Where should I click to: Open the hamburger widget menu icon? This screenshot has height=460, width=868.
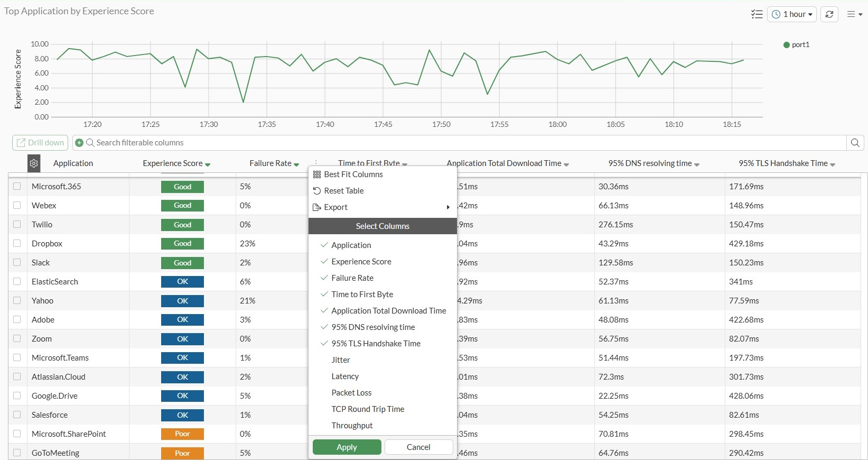pyautogui.click(x=854, y=14)
